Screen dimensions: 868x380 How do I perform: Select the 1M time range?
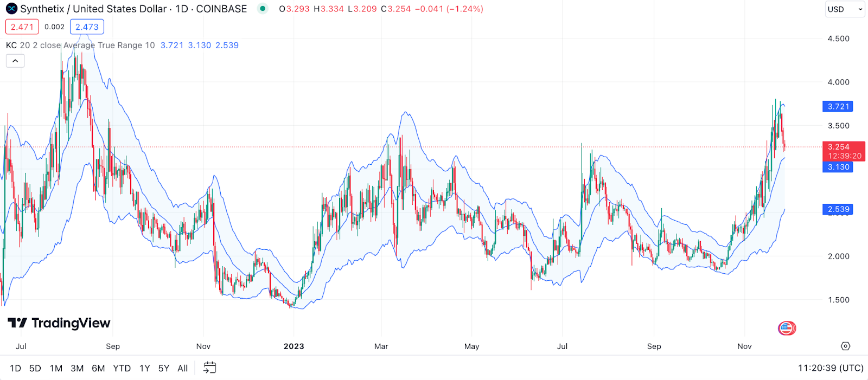click(56, 369)
